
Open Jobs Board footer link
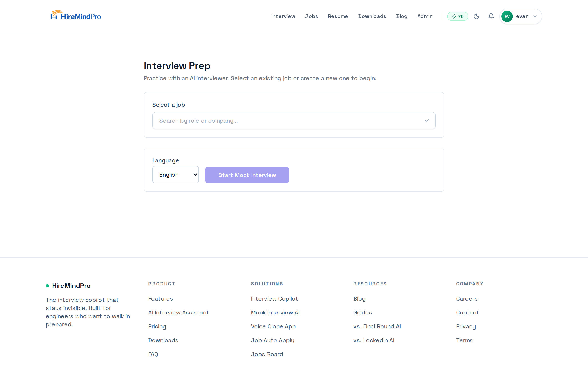267,354
